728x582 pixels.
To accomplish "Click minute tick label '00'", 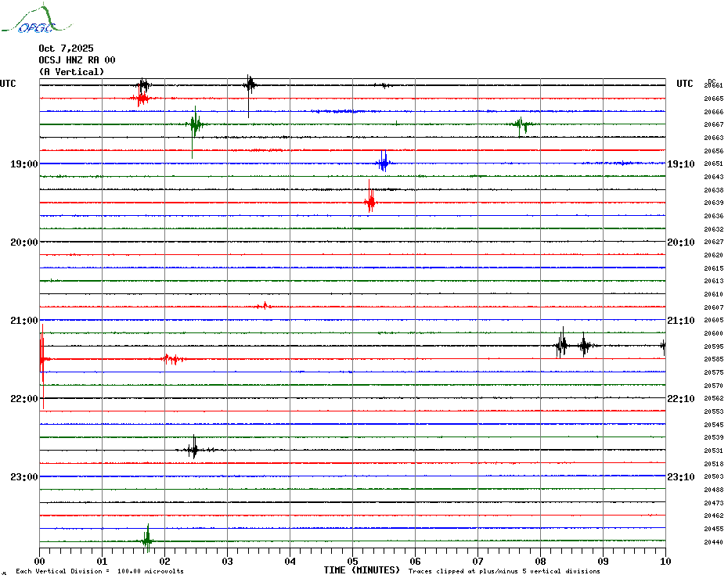I will tap(39, 561).
